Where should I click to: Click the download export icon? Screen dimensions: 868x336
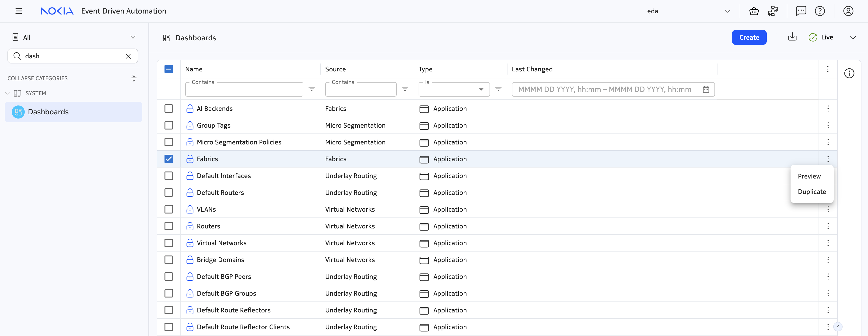point(792,37)
